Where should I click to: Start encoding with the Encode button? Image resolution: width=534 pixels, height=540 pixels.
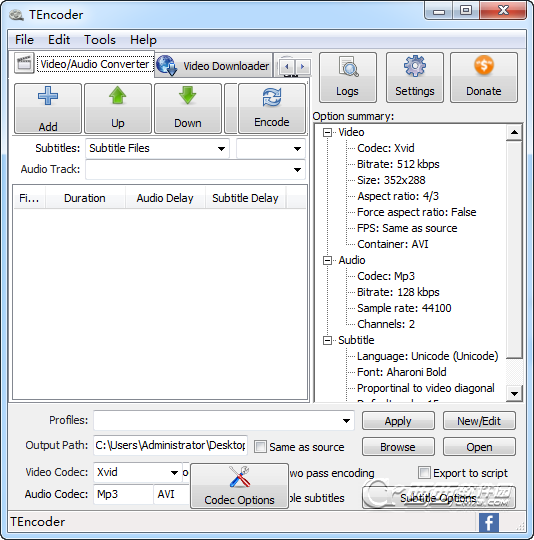tap(272, 108)
